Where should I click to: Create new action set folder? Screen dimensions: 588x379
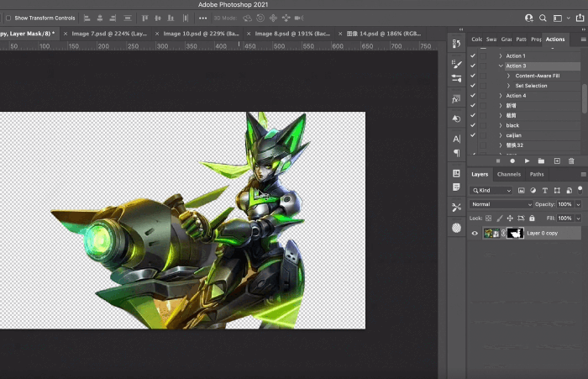[x=541, y=161]
